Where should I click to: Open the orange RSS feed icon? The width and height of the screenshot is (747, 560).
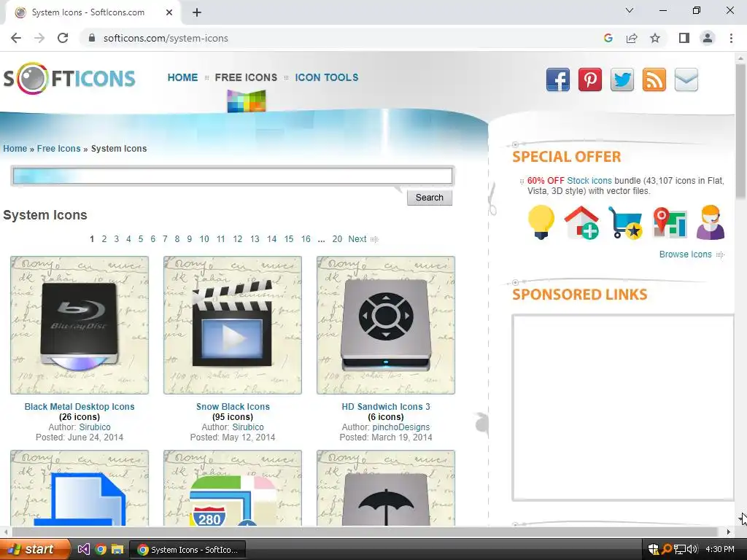[x=654, y=79]
